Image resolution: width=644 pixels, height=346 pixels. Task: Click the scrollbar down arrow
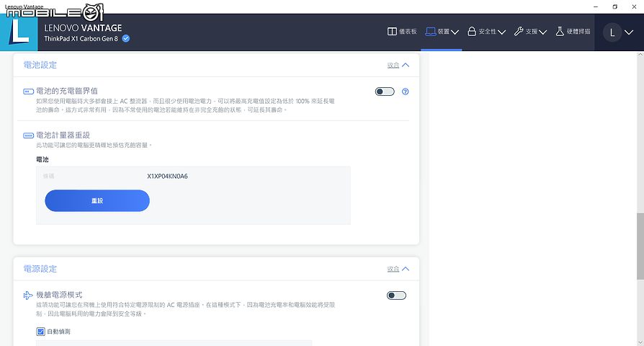click(640, 342)
